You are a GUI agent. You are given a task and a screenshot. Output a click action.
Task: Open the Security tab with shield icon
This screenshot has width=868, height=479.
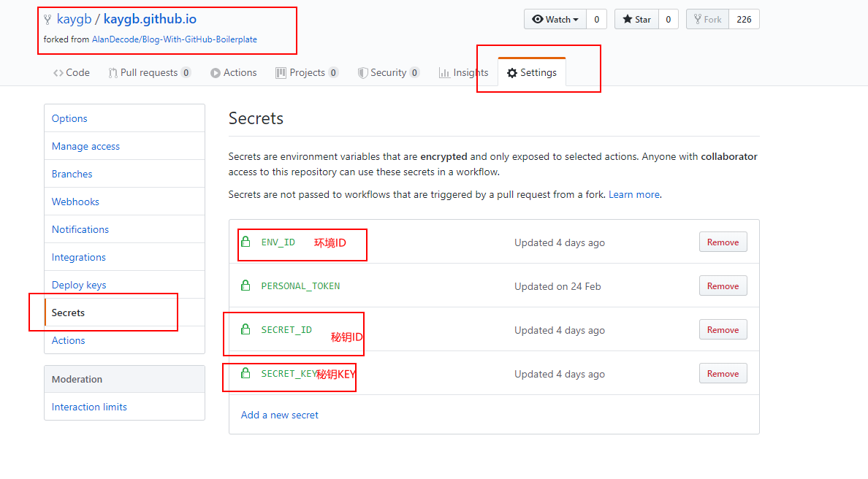pyautogui.click(x=388, y=73)
